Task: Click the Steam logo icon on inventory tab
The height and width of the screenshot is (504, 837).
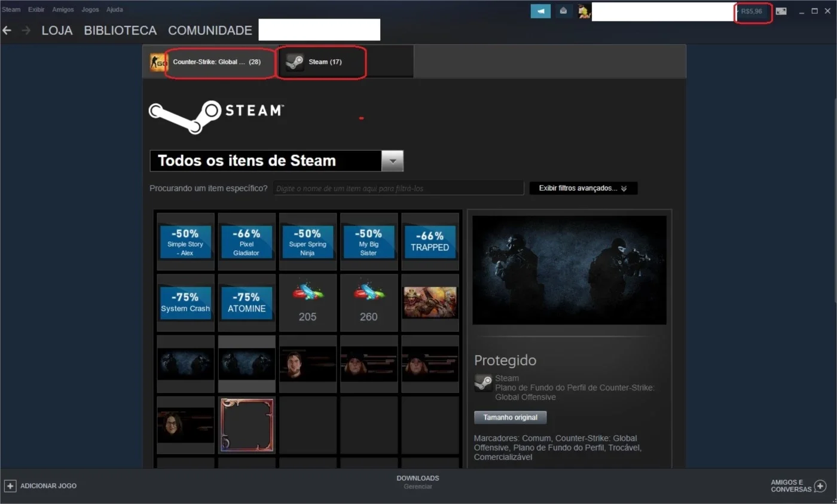Action: [295, 62]
